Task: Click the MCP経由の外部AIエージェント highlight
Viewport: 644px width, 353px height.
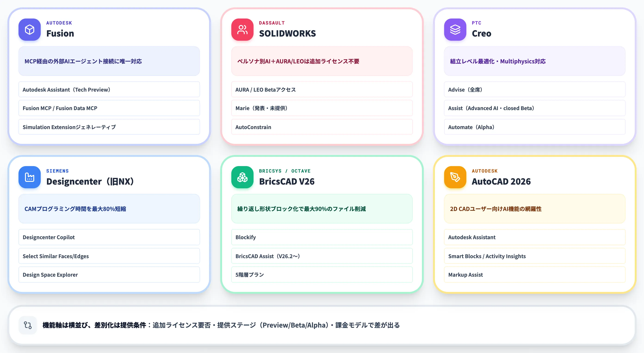Action: pos(109,61)
